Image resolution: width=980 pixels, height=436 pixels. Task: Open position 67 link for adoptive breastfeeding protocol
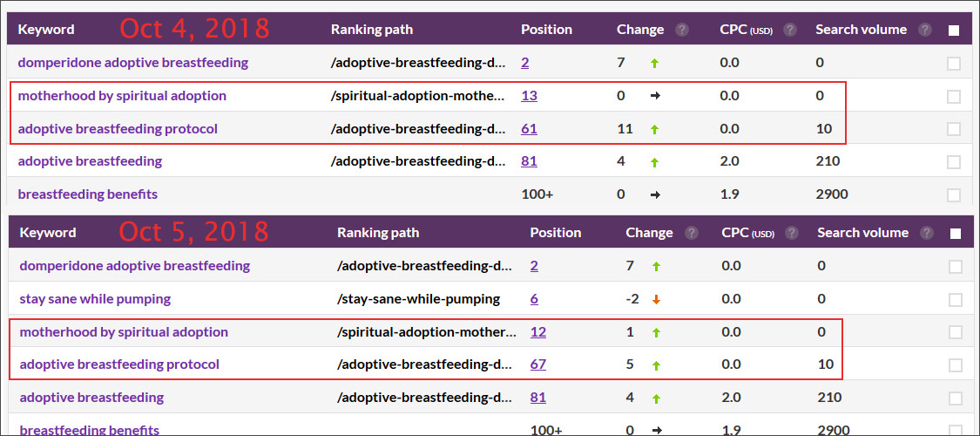[537, 364]
